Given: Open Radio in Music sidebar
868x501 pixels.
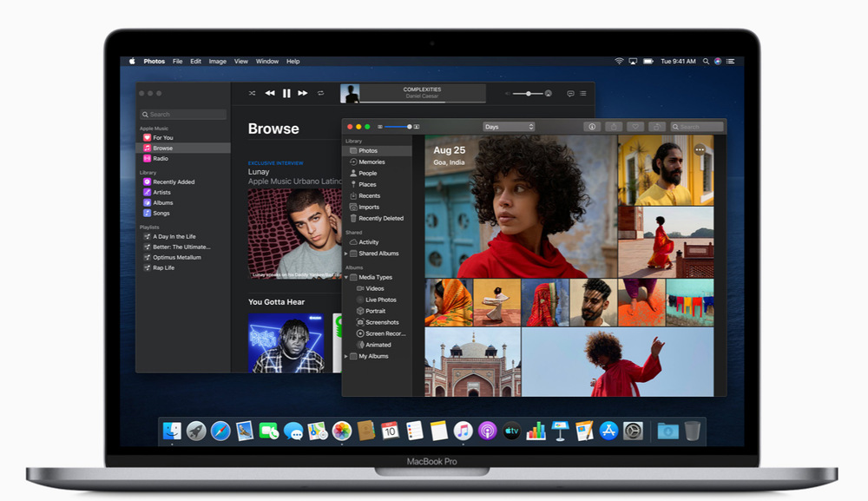Looking at the screenshot, I should pos(183,158).
